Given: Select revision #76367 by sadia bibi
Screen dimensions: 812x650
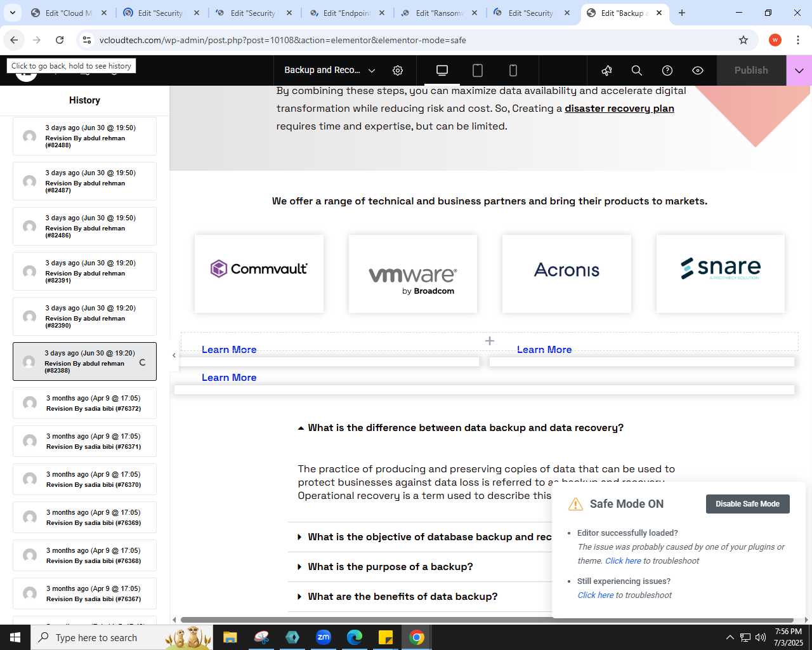Looking at the screenshot, I should [x=84, y=594].
